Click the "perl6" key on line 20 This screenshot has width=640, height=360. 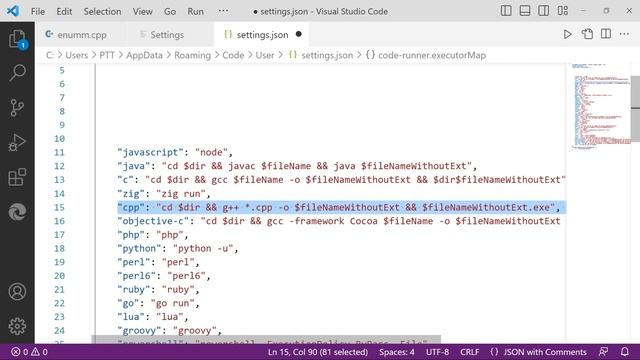point(137,276)
